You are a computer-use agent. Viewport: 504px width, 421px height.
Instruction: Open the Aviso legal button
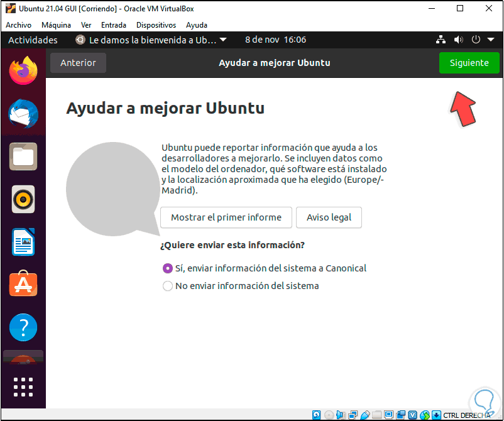tap(329, 217)
